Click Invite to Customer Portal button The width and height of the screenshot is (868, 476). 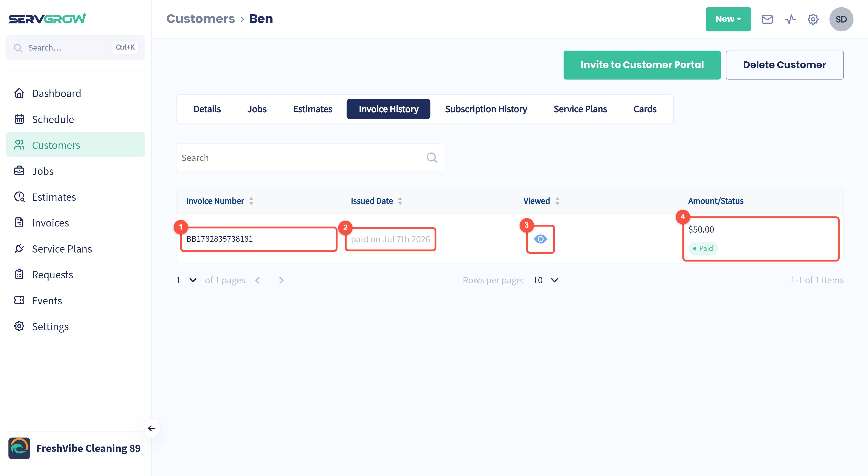642,65
